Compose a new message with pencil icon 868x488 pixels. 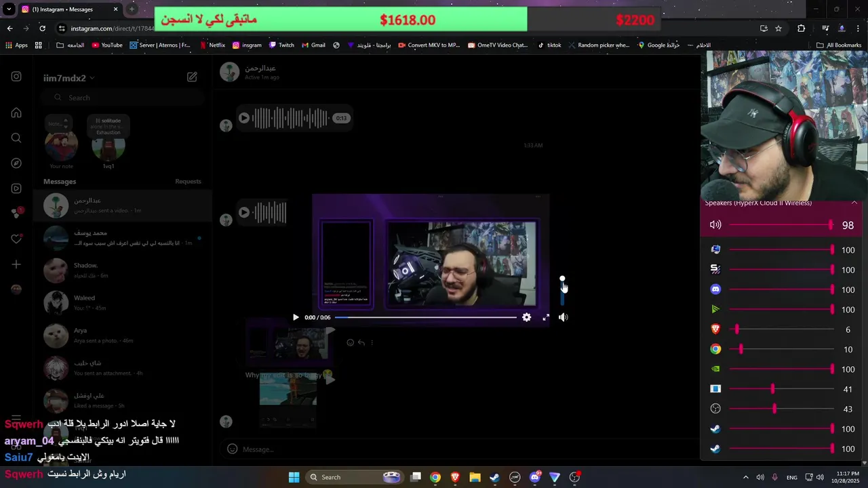click(192, 77)
